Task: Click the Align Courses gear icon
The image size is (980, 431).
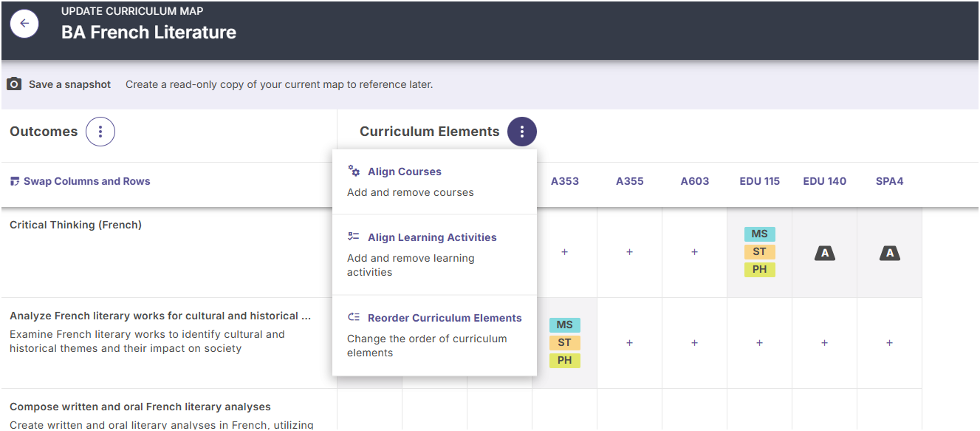Action: [x=354, y=171]
